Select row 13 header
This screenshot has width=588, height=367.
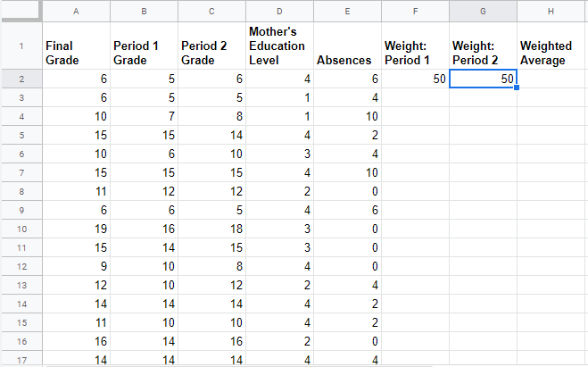tap(21, 285)
